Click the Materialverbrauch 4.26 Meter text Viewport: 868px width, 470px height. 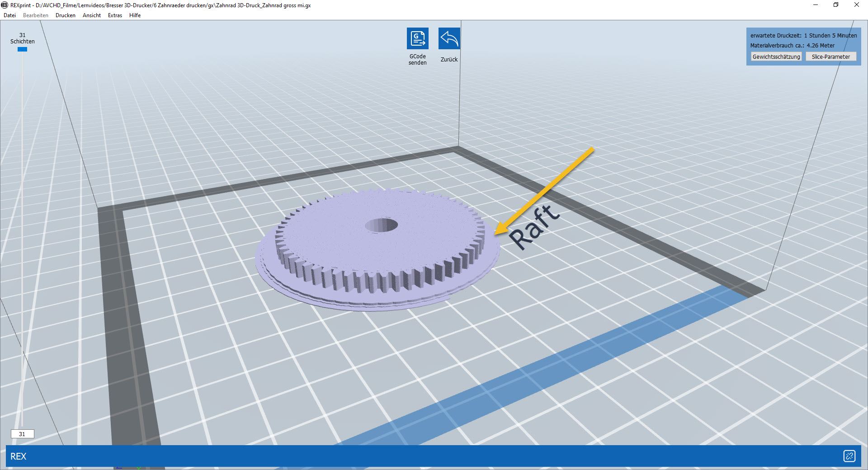(x=793, y=45)
